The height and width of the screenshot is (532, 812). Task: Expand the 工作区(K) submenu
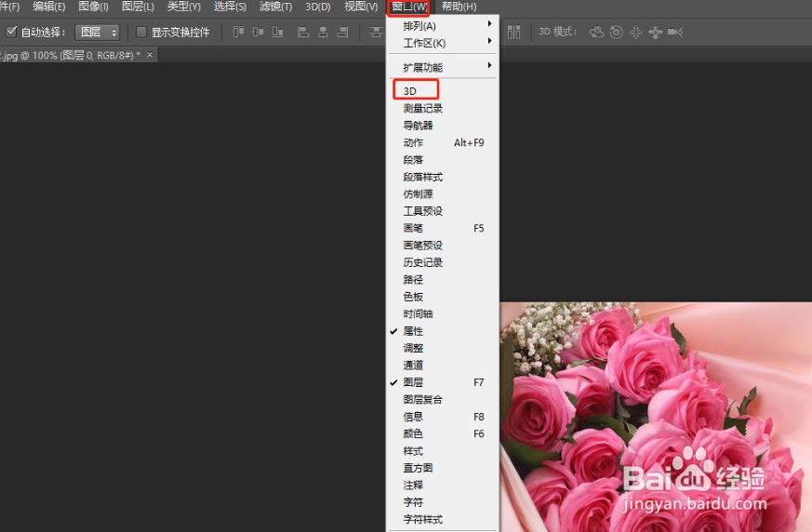[x=443, y=43]
